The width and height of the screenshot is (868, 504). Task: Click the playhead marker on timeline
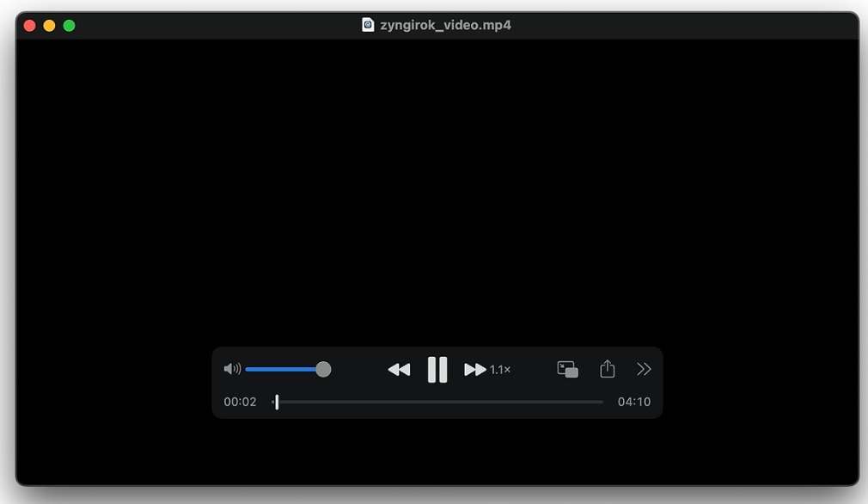(x=276, y=402)
